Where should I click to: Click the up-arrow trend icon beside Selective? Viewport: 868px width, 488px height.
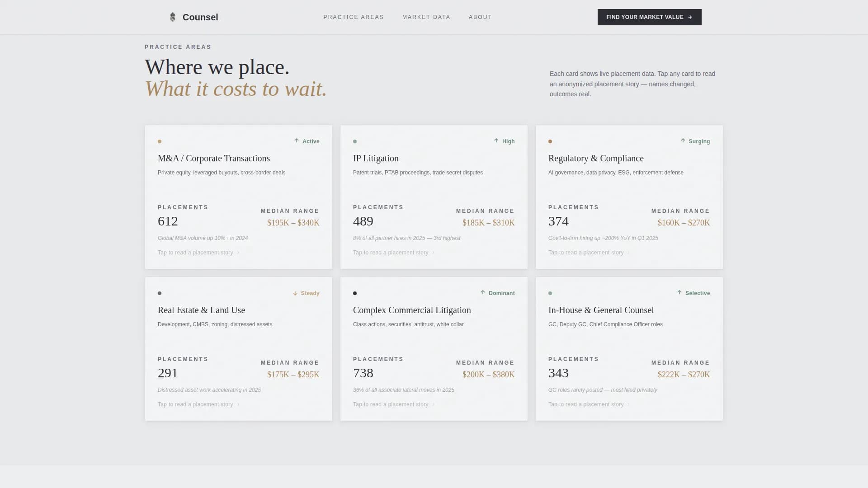tap(679, 292)
